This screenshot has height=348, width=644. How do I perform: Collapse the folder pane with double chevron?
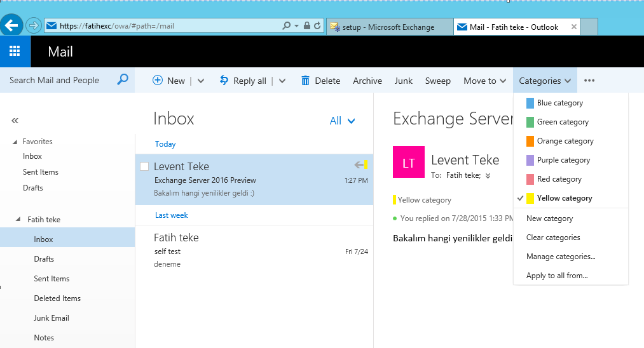pyautogui.click(x=15, y=120)
